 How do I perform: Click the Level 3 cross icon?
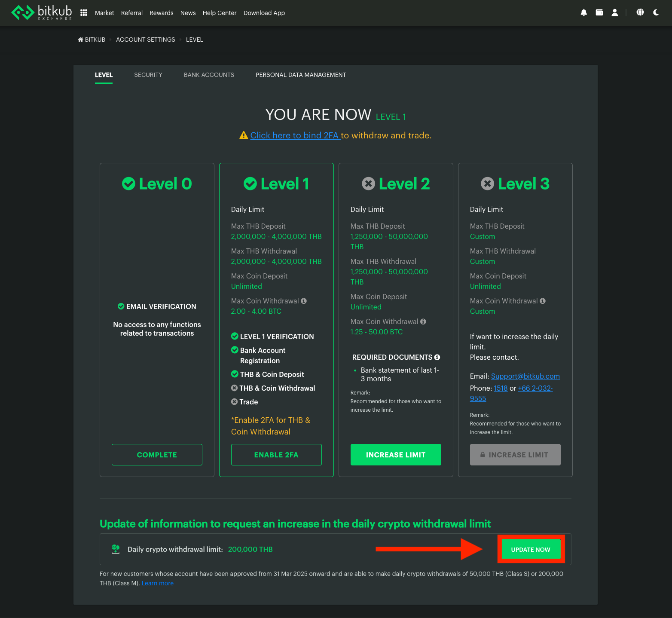[487, 184]
